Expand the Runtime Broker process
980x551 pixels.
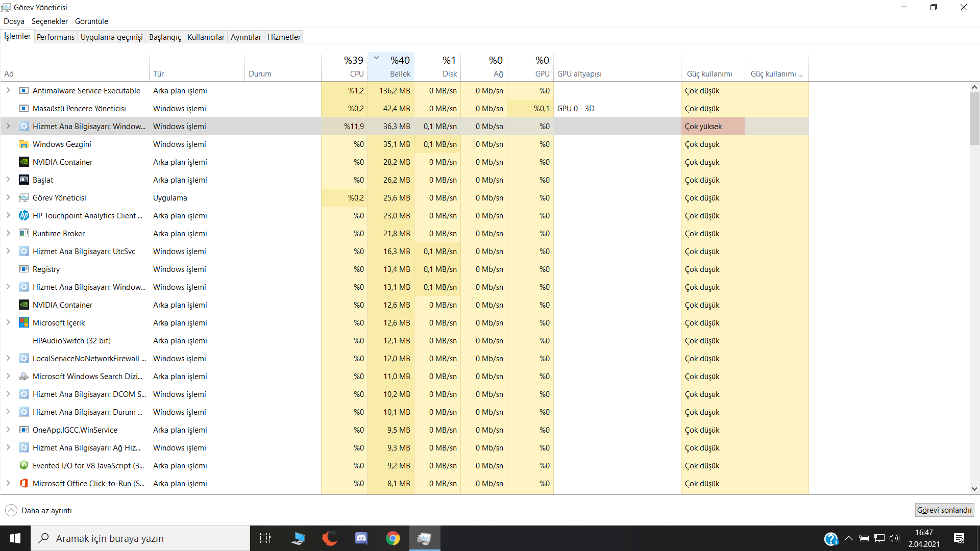tap(8, 233)
